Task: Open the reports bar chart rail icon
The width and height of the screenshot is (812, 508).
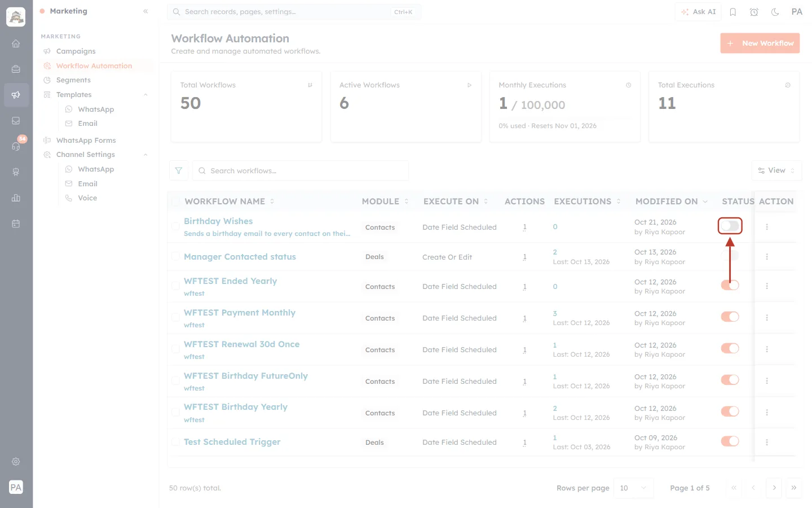Action: (x=16, y=198)
